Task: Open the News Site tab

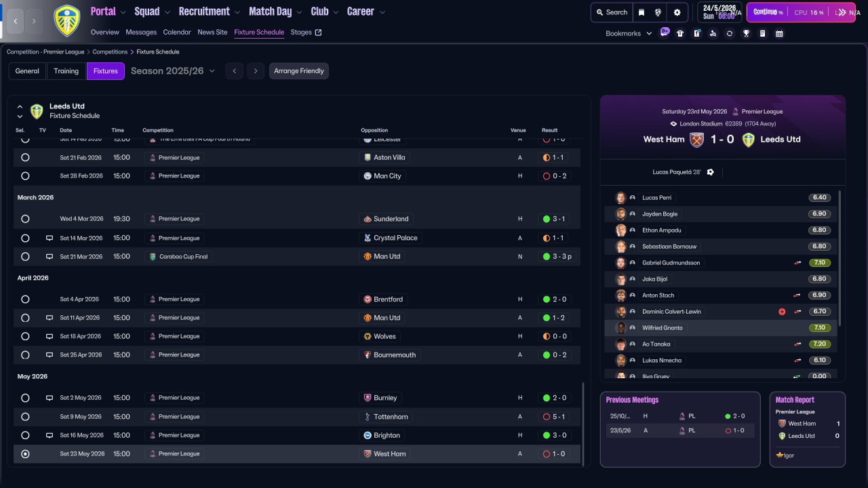Action: [x=212, y=32]
